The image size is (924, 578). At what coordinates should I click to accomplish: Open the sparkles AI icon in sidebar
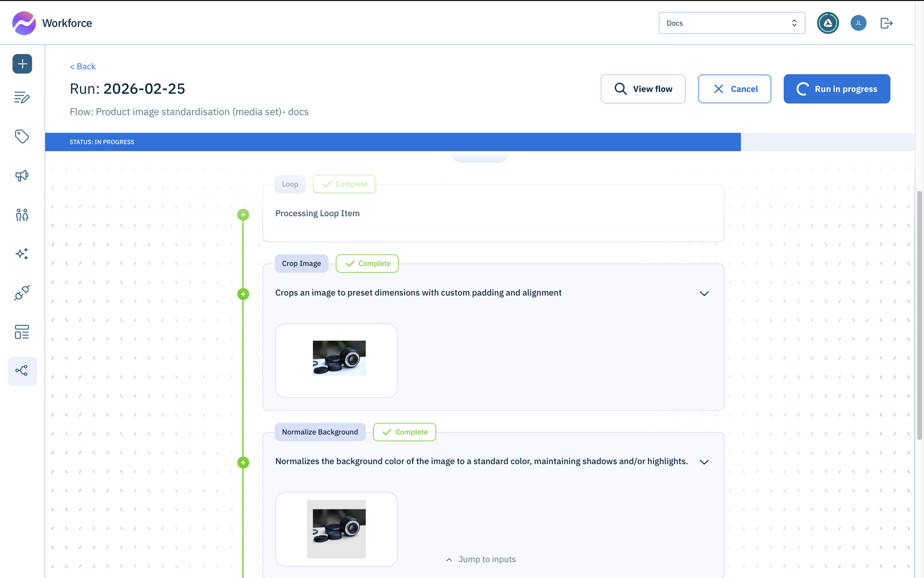coord(22,253)
